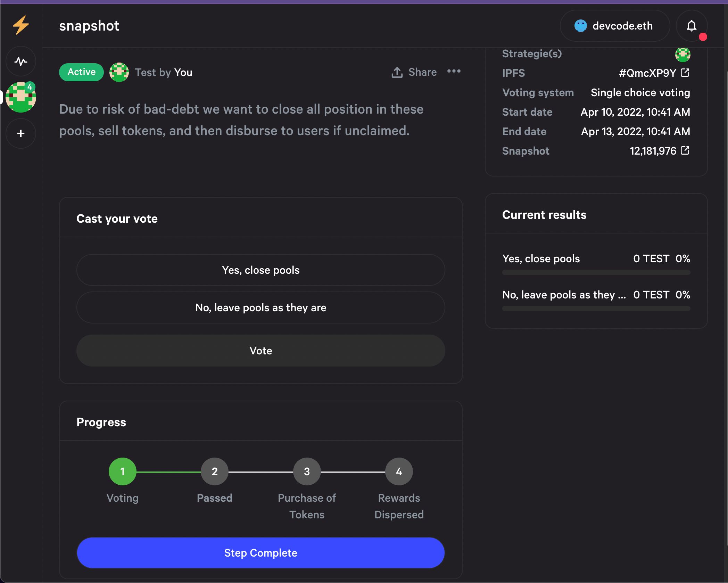
Task: Click the Active status badge
Action: (81, 72)
